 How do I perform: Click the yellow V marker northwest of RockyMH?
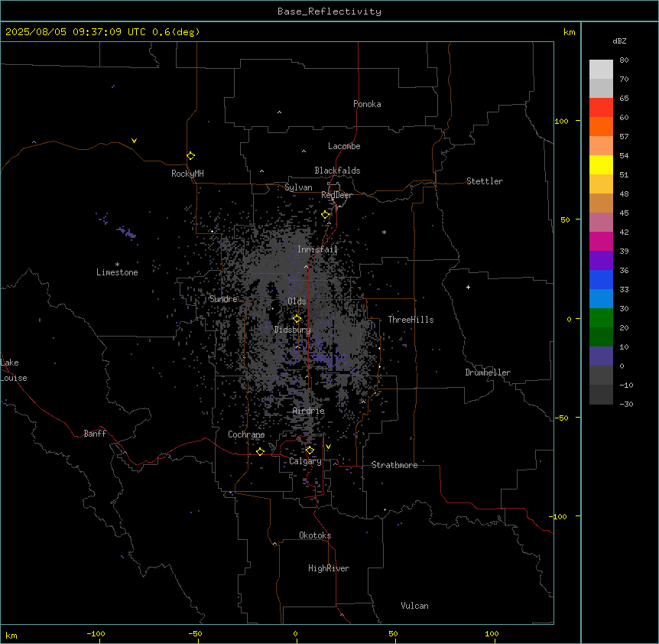[134, 141]
